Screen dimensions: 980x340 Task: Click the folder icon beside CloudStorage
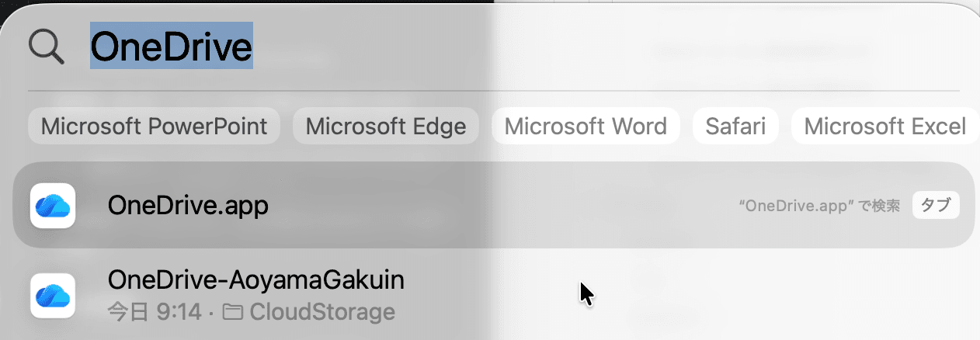tap(232, 313)
